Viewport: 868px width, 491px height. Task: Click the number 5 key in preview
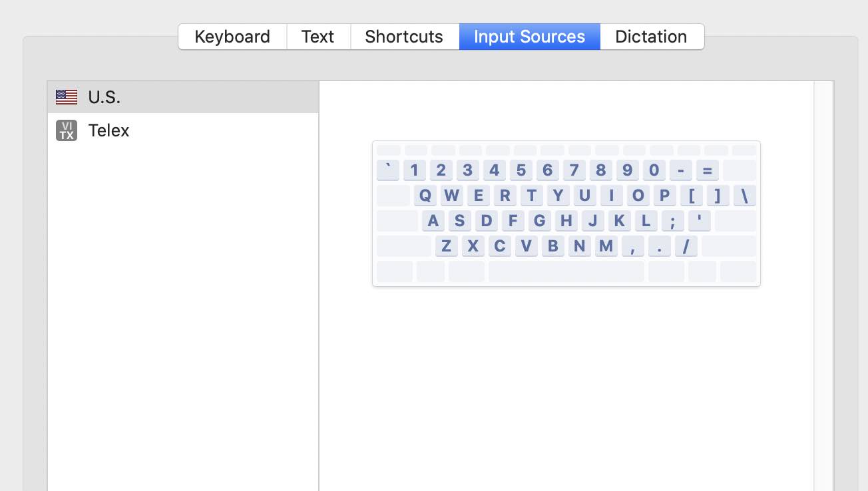pos(521,170)
